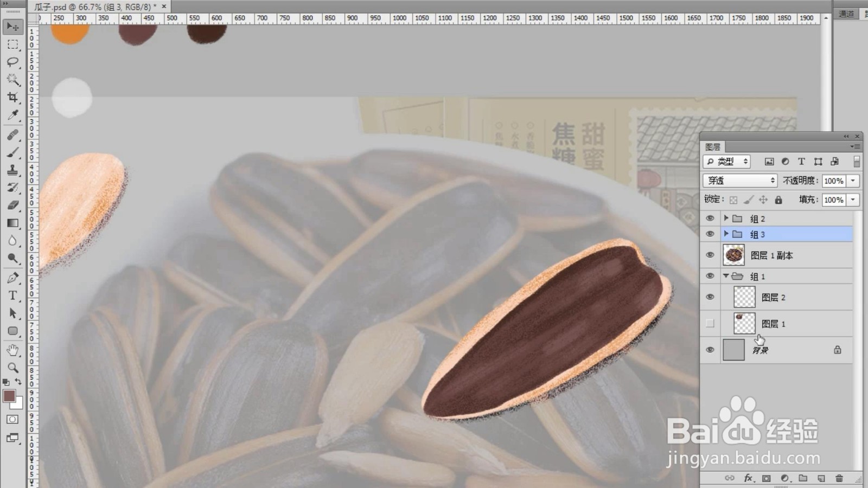Image resolution: width=868 pixels, height=488 pixels.
Task: Select the Path Selection tool
Action: pyautogui.click(x=12, y=313)
